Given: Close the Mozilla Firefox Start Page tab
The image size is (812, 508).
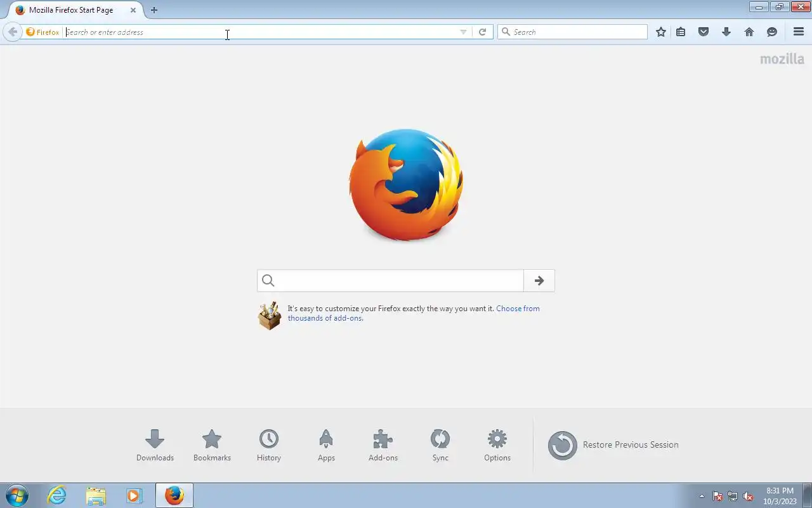Looking at the screenshot, I should (133, 10).
